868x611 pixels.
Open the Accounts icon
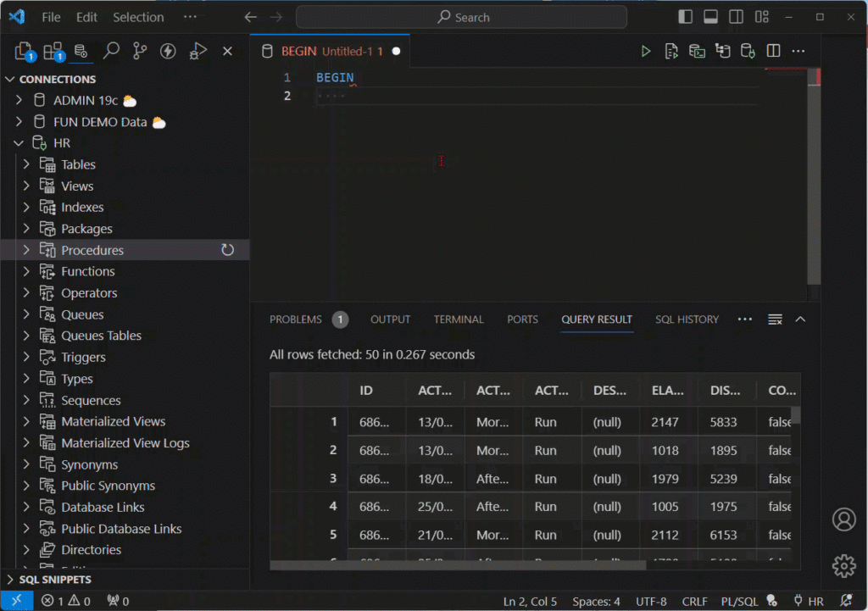(x=843, y=519)
